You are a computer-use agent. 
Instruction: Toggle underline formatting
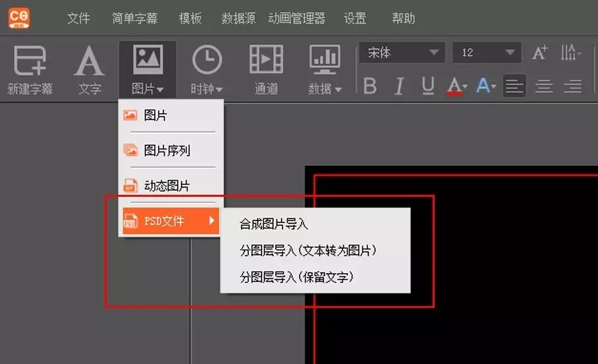[x=428, y=86]
